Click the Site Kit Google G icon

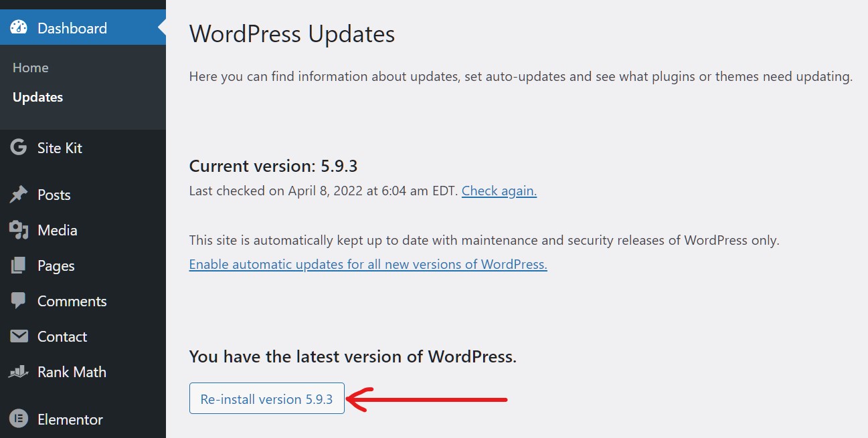tap(19, 148)
